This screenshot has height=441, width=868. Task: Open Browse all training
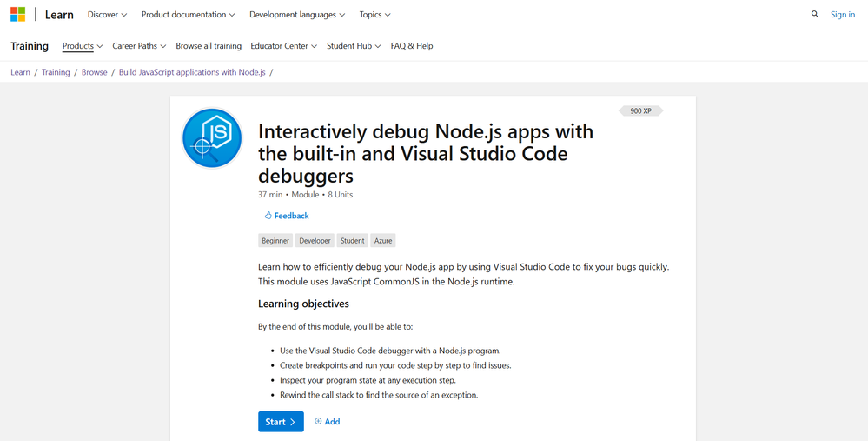(209, 46)
